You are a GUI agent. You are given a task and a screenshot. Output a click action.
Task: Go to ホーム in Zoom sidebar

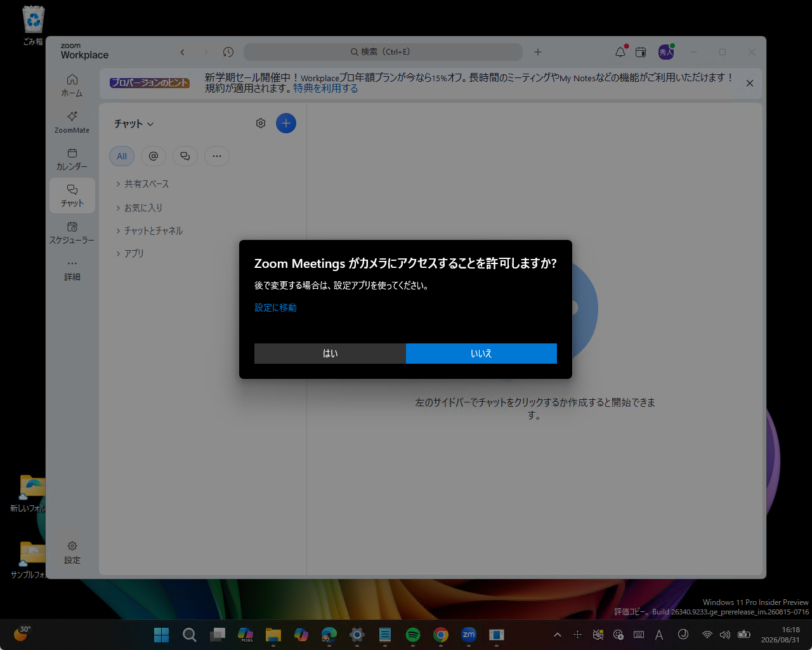click(x=72, y=85)
